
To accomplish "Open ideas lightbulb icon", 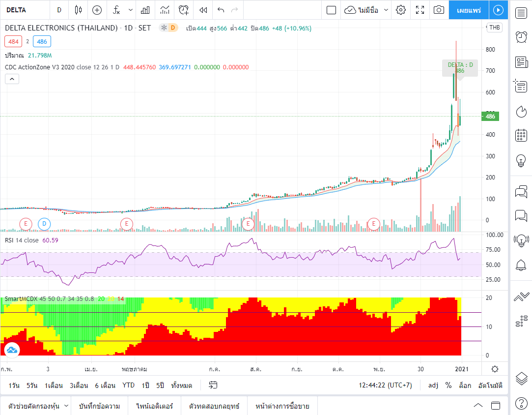I will coord(521,160).
